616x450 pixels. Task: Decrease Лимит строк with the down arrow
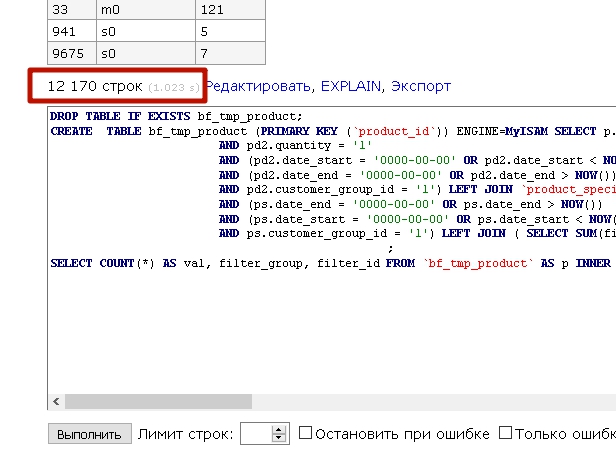tap(279, 439)
